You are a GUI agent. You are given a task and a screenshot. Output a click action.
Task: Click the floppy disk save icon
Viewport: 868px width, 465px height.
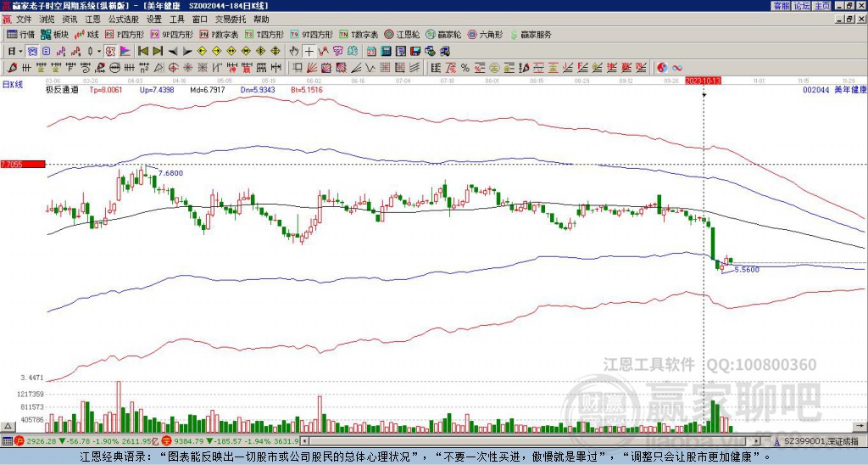point(415,51)
